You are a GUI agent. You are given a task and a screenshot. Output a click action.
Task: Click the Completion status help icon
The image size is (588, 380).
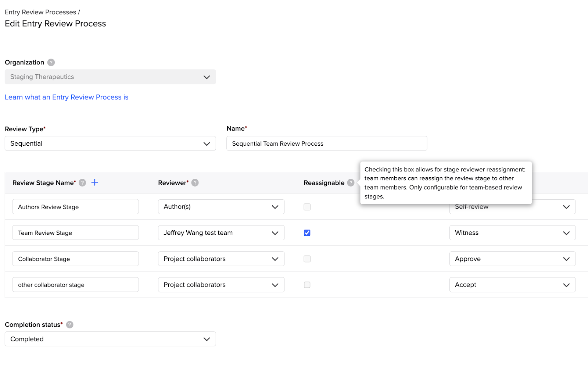pyautogui.click(x=70, y=325)
